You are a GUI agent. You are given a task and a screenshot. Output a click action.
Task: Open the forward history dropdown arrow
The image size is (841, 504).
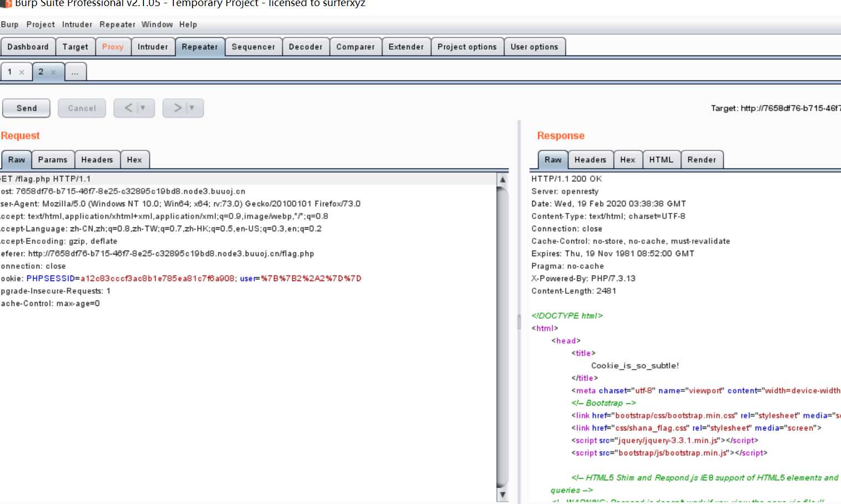(192, 108)
